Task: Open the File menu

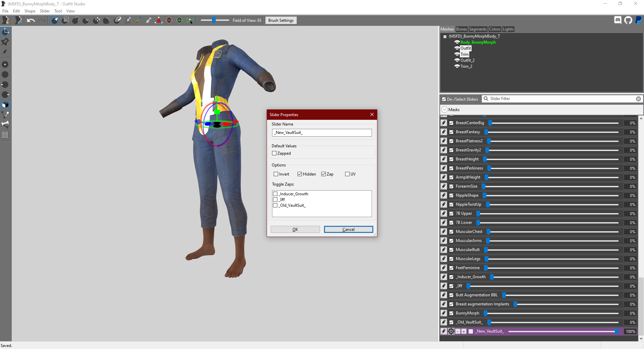Action: click(x=5, y=11)
